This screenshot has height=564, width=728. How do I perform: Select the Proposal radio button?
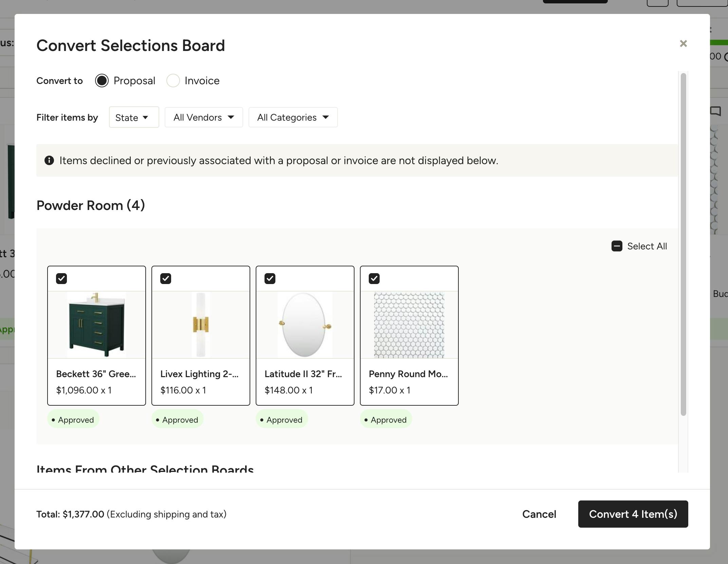(x=102, y=81)
